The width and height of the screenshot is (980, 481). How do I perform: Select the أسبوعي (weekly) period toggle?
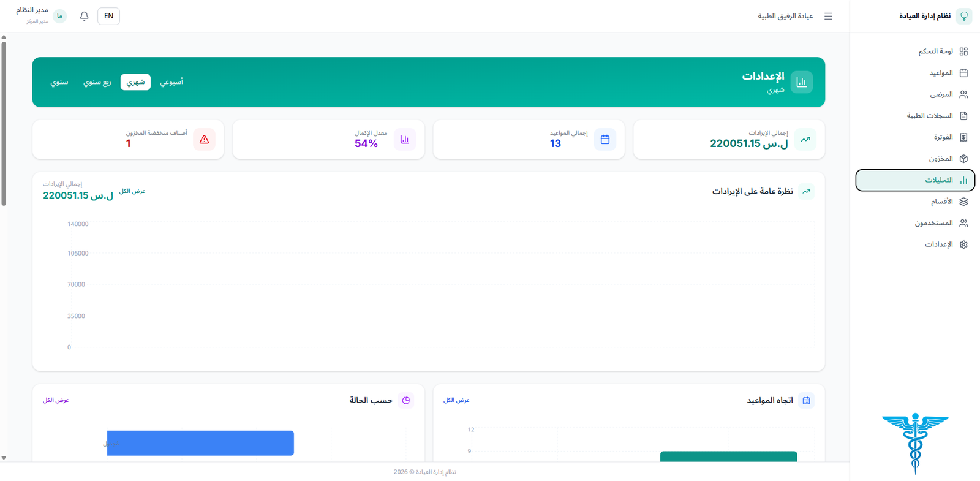click(171, 82)
